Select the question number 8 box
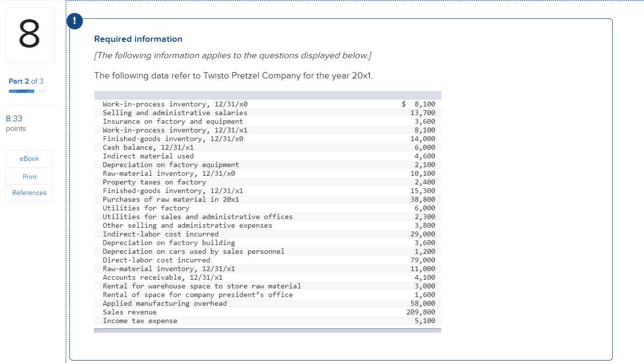644x363 pixels. [x=29, y=34]
